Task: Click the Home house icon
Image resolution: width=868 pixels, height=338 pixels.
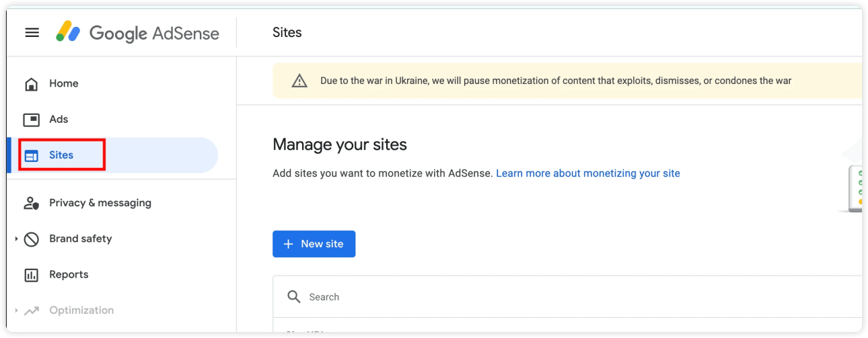Action: [32, 84]
